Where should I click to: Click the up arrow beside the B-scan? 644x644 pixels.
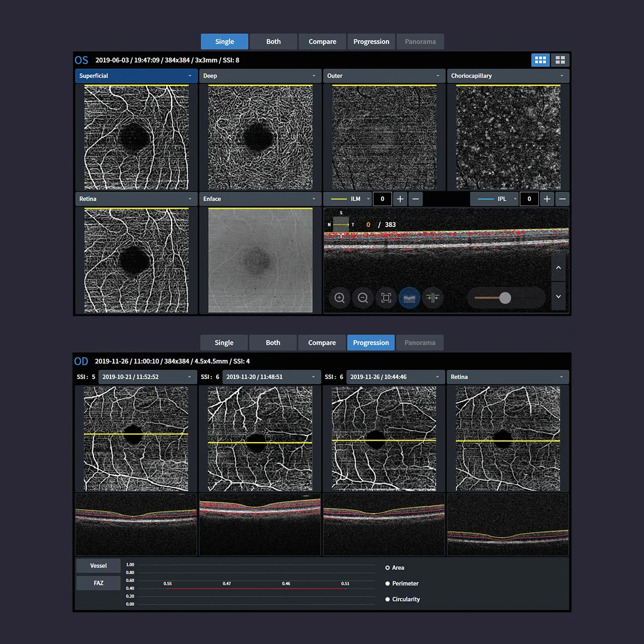(558, 267)
